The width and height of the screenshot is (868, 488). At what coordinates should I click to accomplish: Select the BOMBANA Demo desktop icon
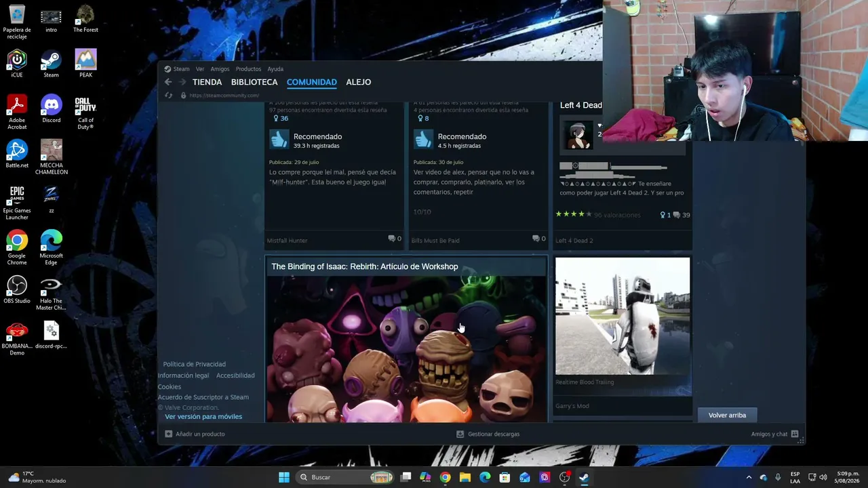[x=17, y=338]
